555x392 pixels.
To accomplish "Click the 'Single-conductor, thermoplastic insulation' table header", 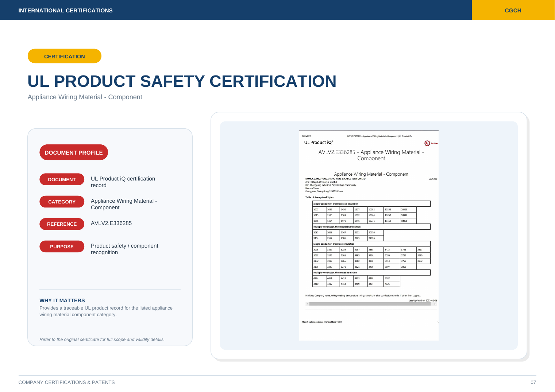I will [371, 204].
